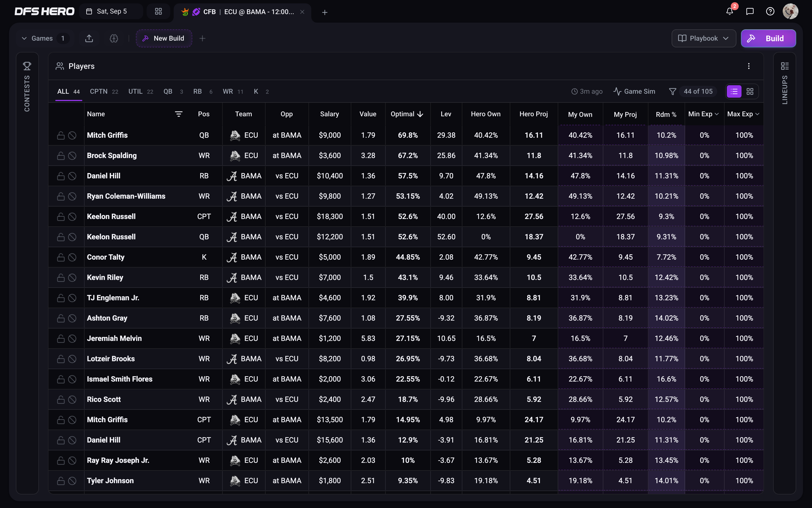Select the UTIL tab
Viewport: 812px width, 508px height.
tap(141, 91)
